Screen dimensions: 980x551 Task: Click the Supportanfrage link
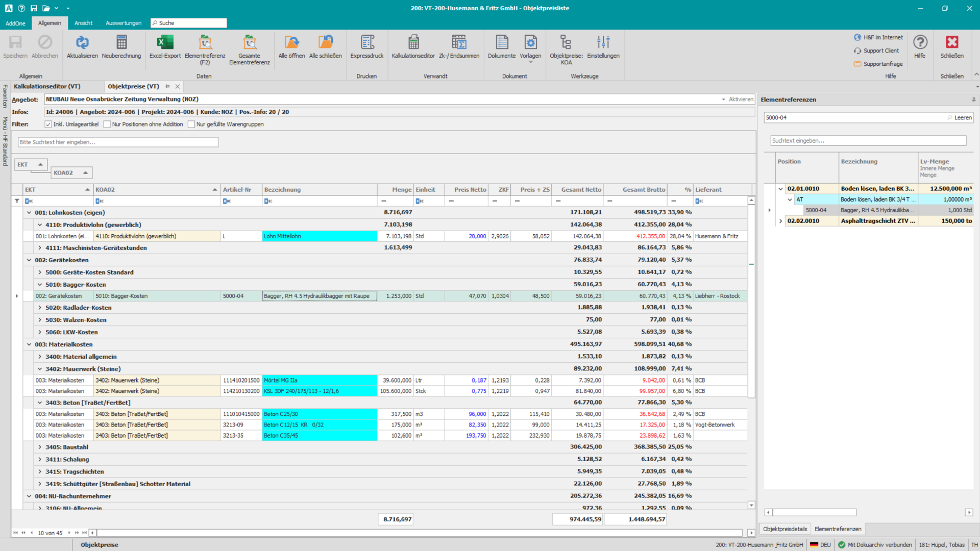(883, 64)
